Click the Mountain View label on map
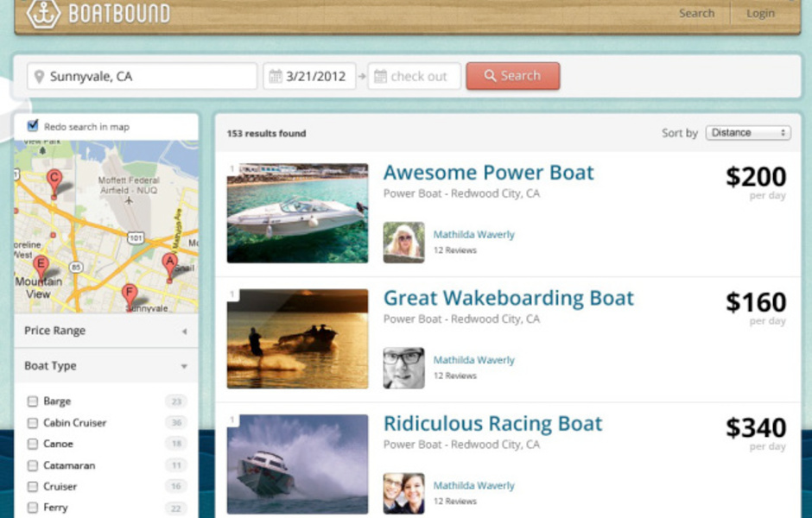Screen dimensions: 812x518 coord(38,287)
